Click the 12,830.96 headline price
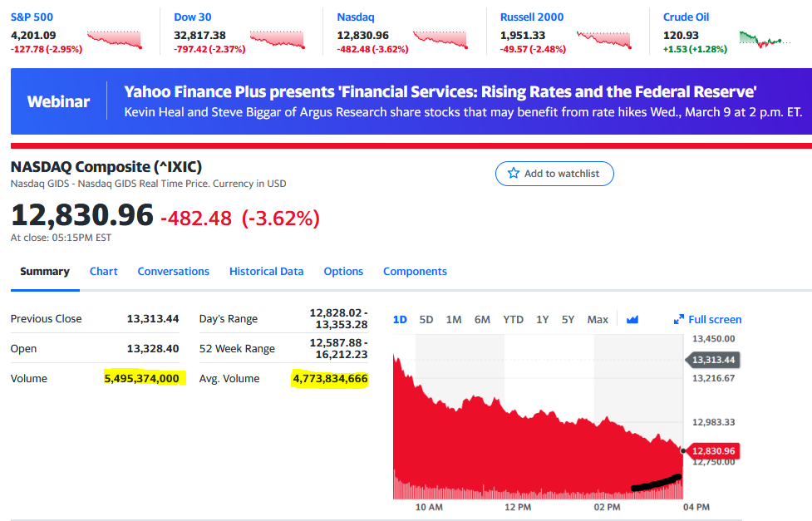 [82, 215]
